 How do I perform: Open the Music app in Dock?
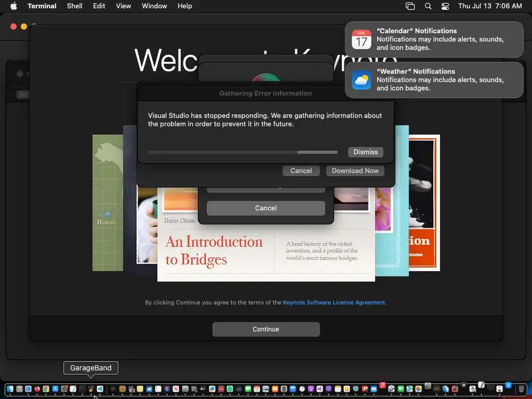383,385
